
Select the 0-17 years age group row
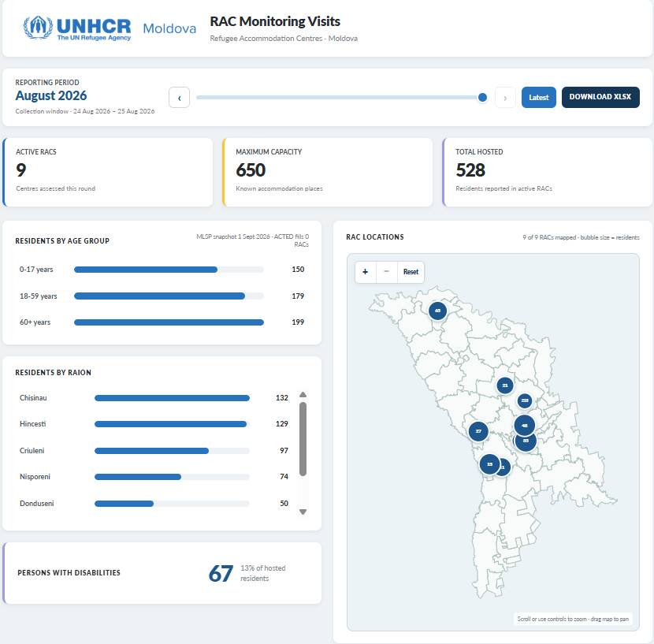[x=162, y=270]
